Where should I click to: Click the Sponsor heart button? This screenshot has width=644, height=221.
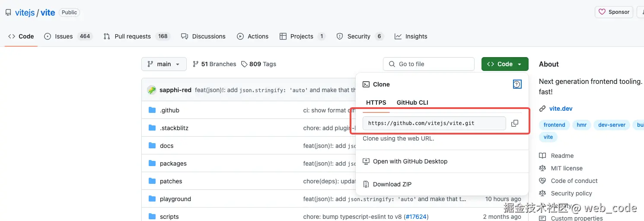614,12
